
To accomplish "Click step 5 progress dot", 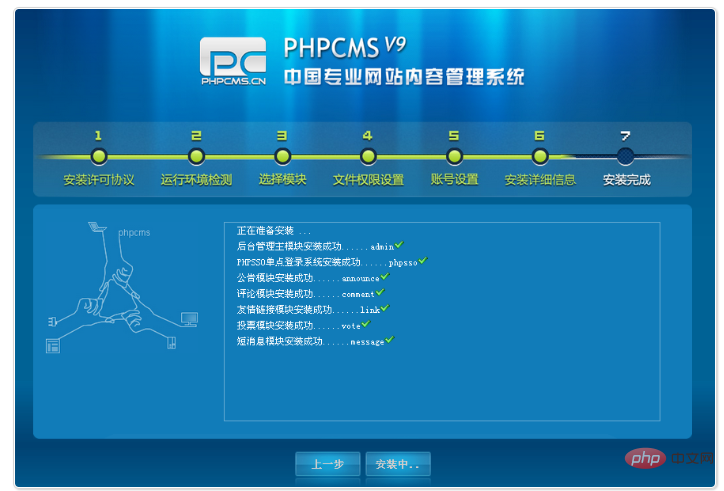I will [454, 157].
